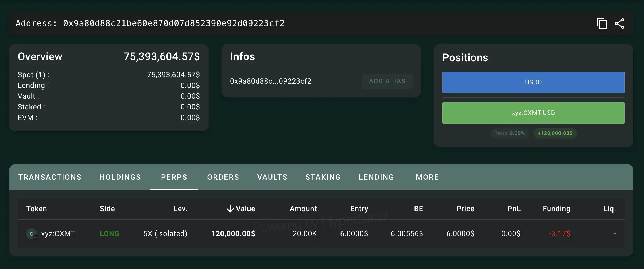Select the PERPS tab
Screen dimensions: 644x269
coord(174,177)
